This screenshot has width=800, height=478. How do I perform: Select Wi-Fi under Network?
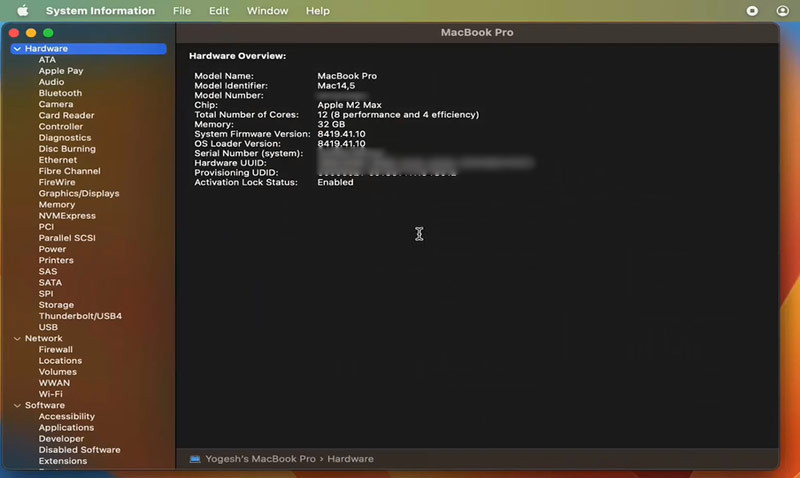click(51, 394)
